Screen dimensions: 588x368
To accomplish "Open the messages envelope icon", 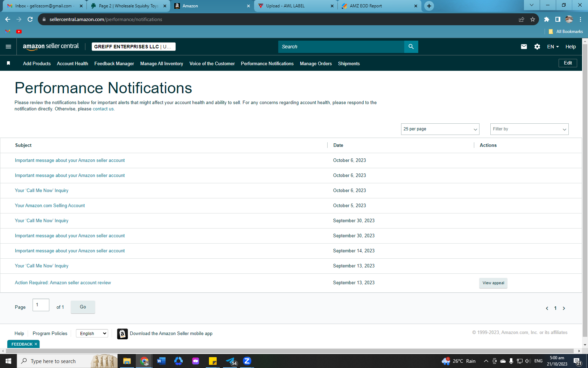I will [524, 47].
